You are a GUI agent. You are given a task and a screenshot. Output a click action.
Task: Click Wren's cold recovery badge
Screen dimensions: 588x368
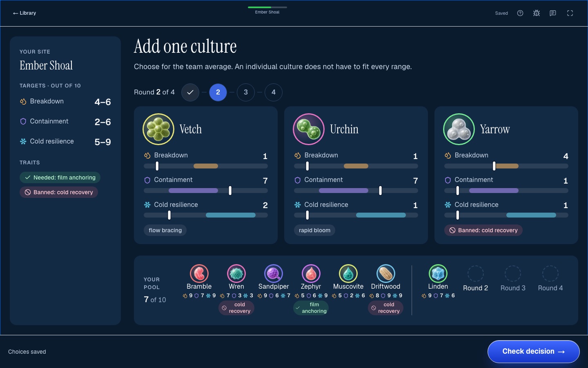click(x=236, y=308)
